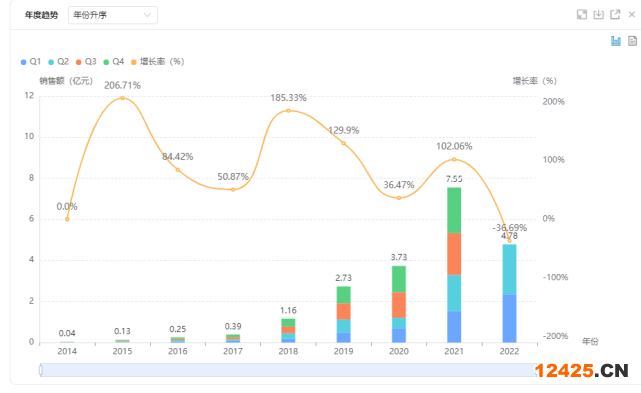Click the 3.73 total label above 2020
This screenshot has height=393, width=641.
(x=399, y=257)
